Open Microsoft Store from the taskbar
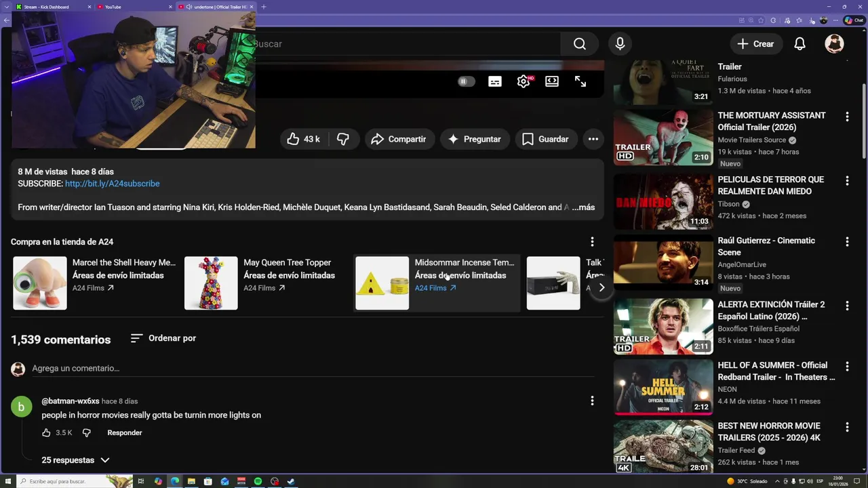 click(x=208, y=481)
